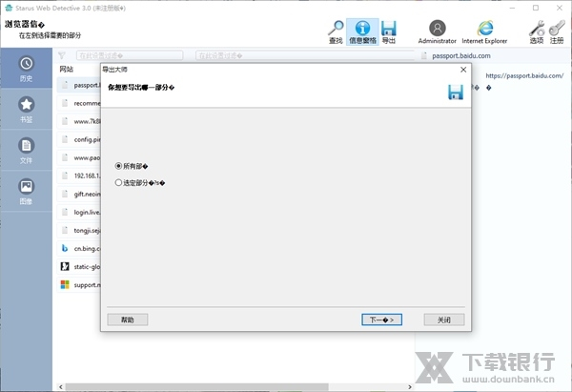Open the 图像 images sidebar tab
Viewport: 572px width, 392px height.
(x=27, y=191)
